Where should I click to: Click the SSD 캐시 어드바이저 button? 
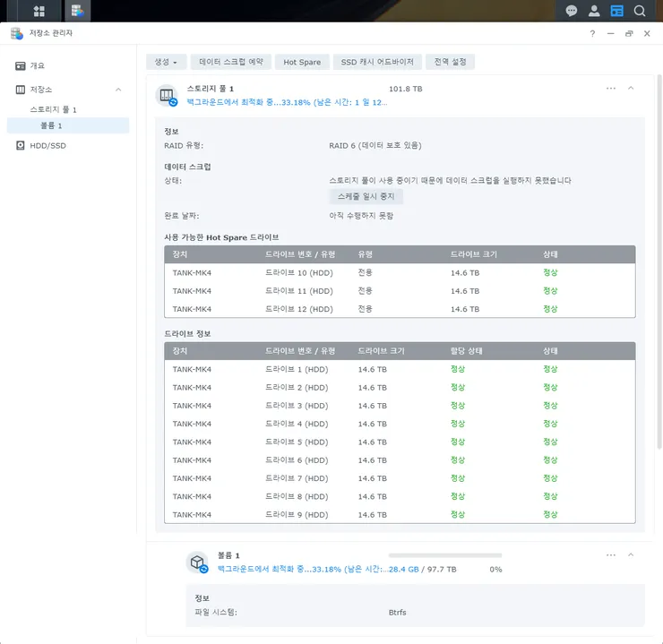[x=377, y=62]
